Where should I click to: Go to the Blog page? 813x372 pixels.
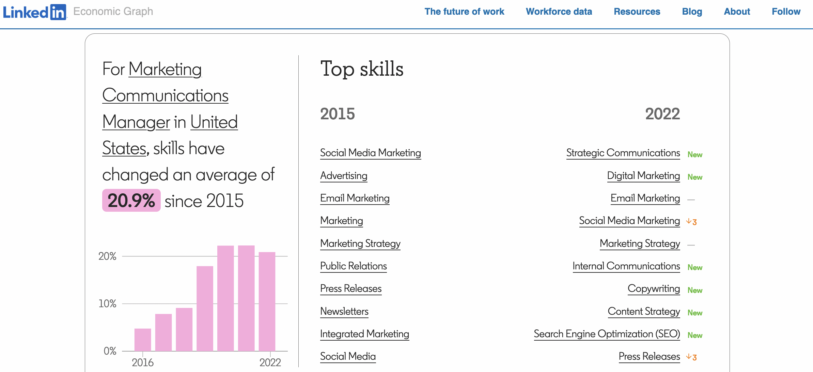[692, 11]
